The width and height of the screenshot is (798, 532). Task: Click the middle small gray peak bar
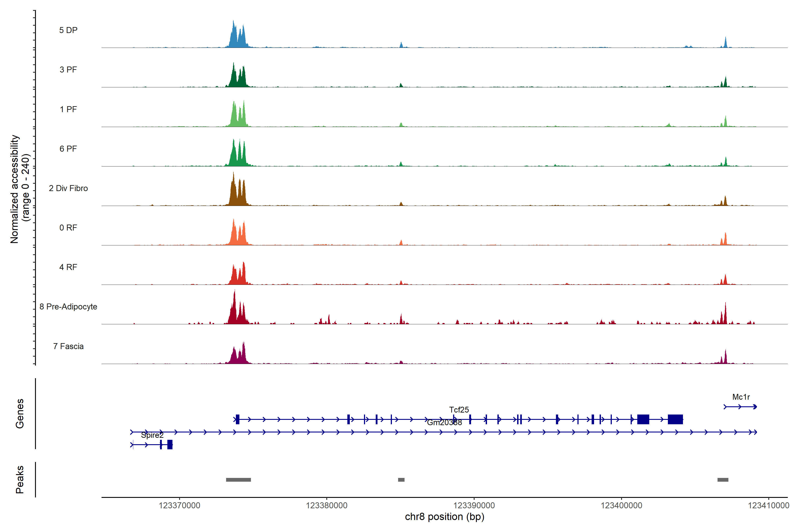click(x=401, y=480)
